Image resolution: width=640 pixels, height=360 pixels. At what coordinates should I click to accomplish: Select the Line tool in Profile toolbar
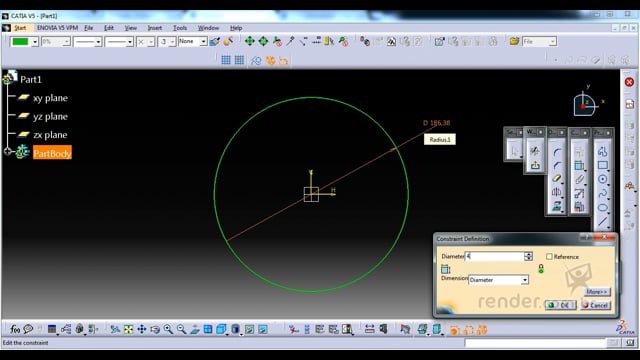click(x=602, y=222)
